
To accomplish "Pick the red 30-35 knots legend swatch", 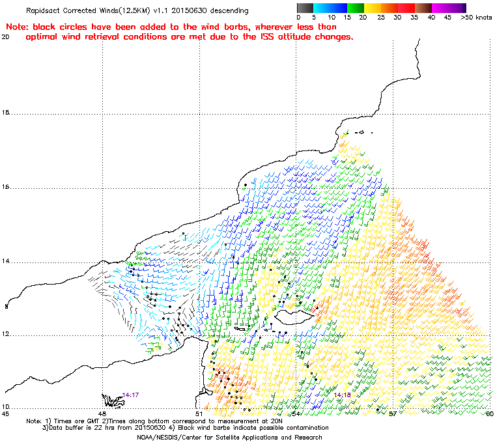I will click(x=406, y=8).
